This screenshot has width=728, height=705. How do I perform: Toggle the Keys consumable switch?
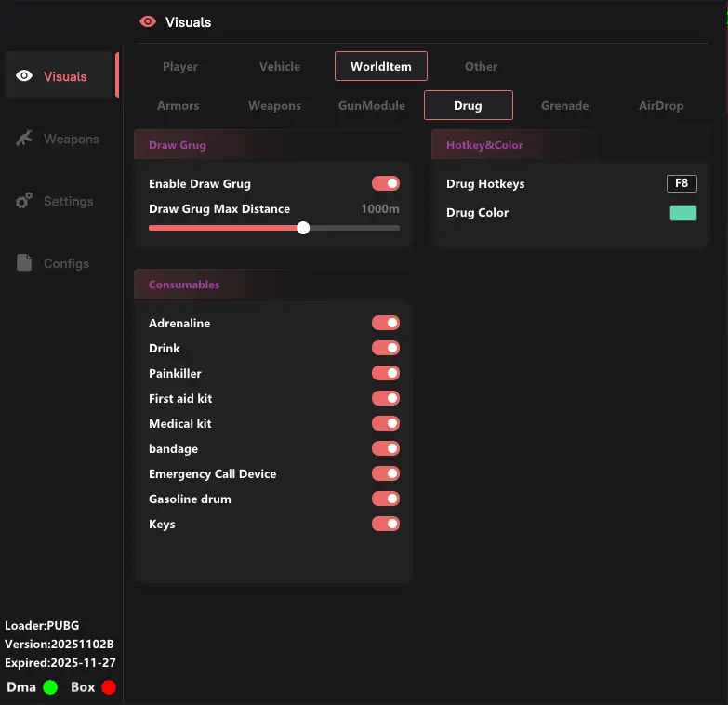386,524
